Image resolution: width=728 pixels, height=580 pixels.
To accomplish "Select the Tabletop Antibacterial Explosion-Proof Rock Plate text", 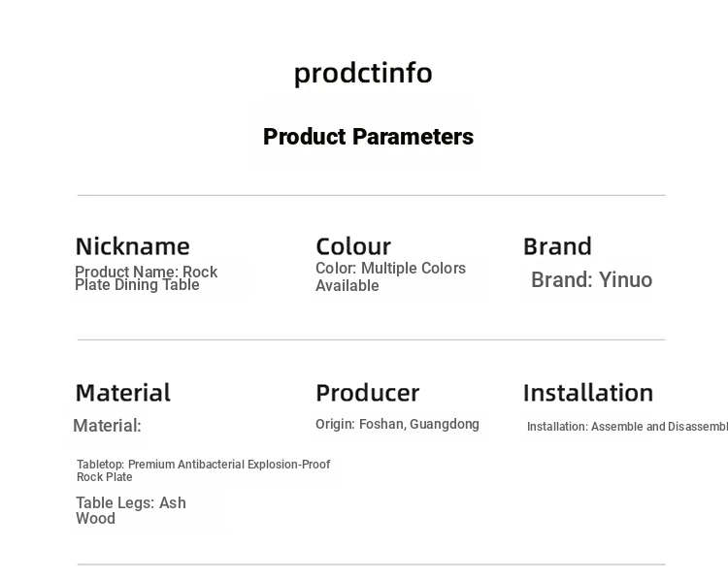I will coord(204,470).
